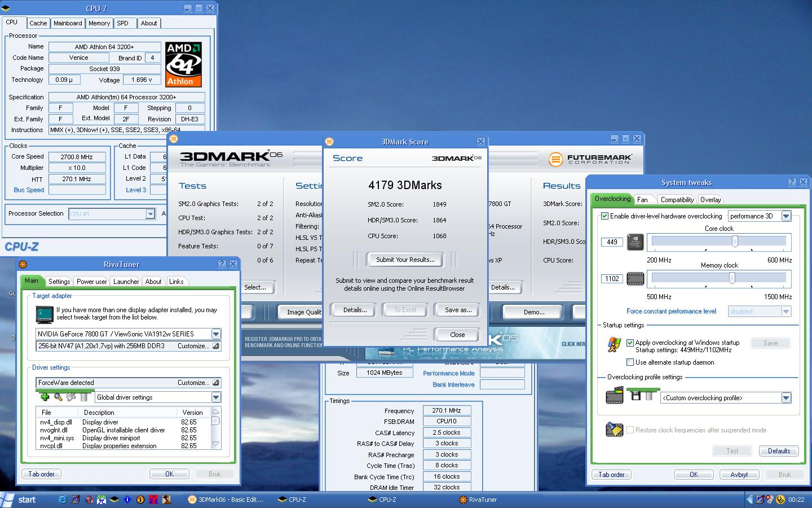Toggle Enable driver-level hardware overclocking checkbox

tap(605, 216)
